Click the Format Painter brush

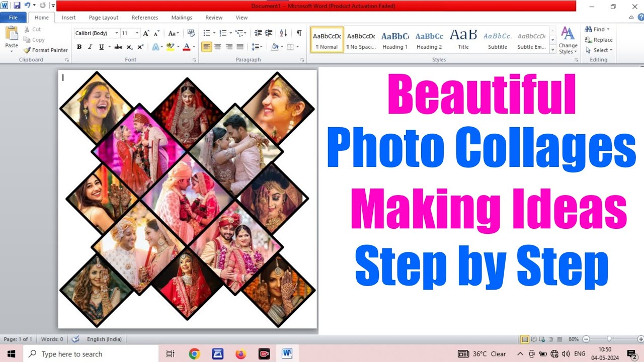[x=27, y=50]
